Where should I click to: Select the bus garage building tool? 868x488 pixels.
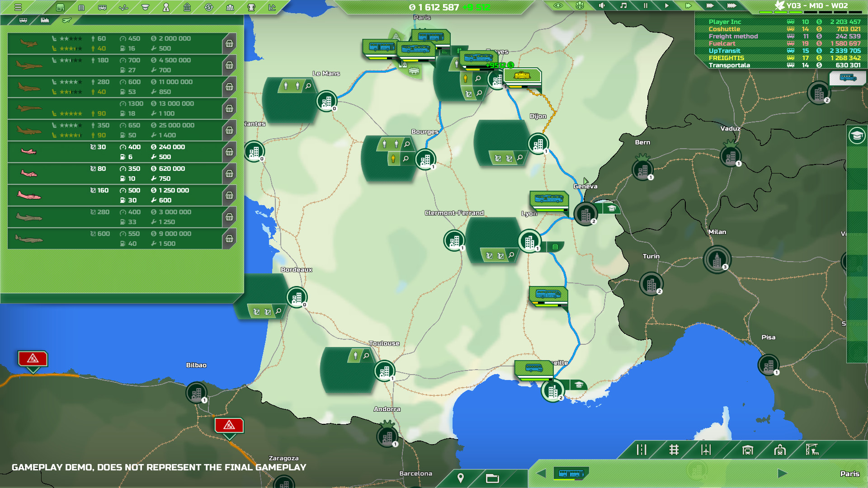click(749, 450)
